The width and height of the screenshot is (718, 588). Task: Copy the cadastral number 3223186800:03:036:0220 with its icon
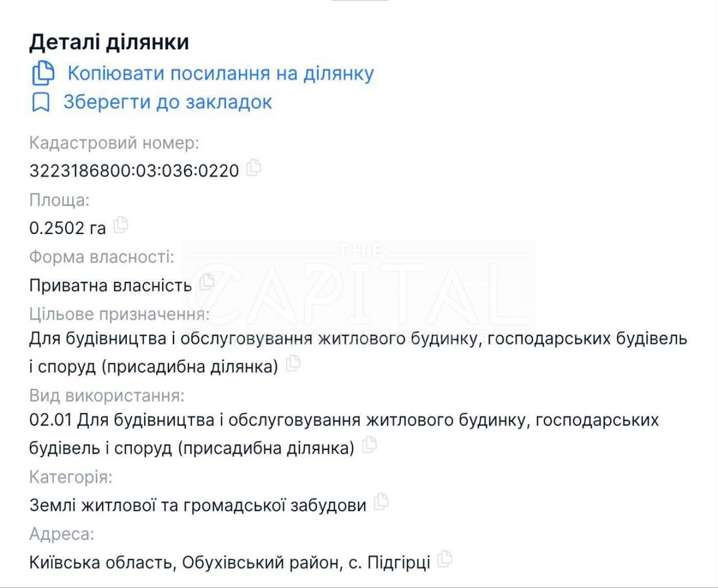coord(254,168)
